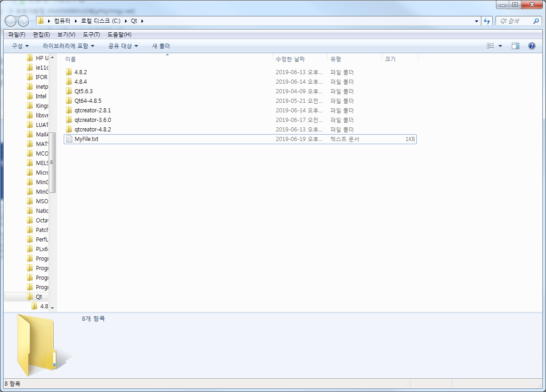546x392 pixels.
Task: Click the Back navigation arrow button
Action: tap(11, 21)
